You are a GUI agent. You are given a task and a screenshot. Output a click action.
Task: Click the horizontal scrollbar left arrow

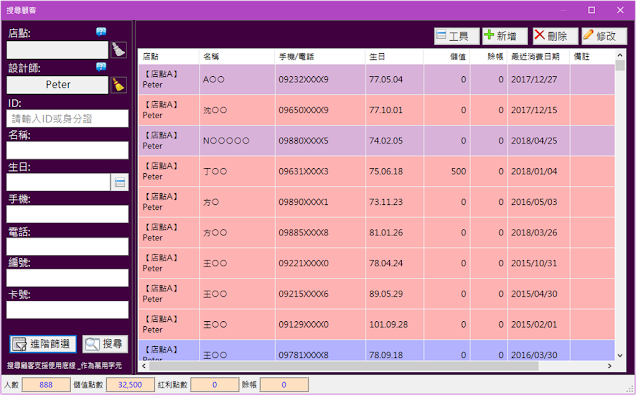click(x=143, y=366)
